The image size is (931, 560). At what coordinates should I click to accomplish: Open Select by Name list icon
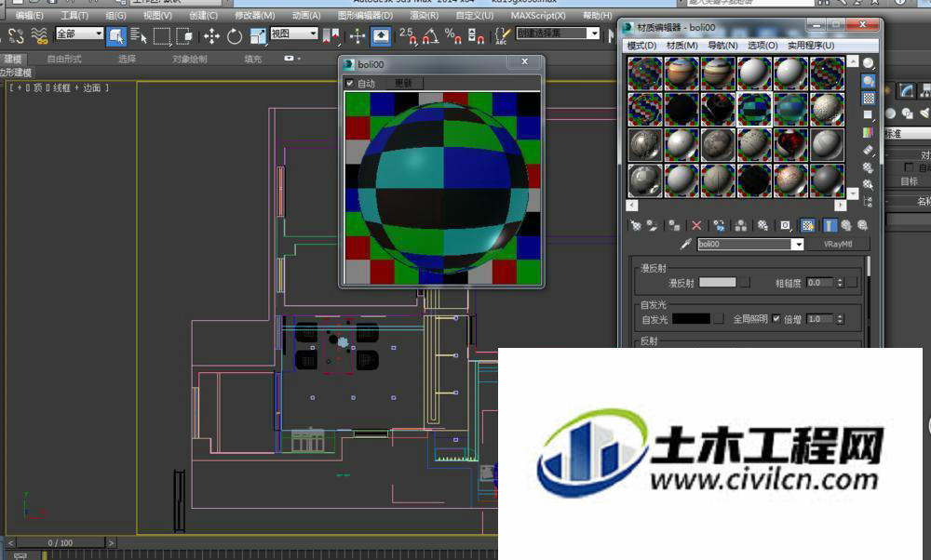tap(139, 36)
